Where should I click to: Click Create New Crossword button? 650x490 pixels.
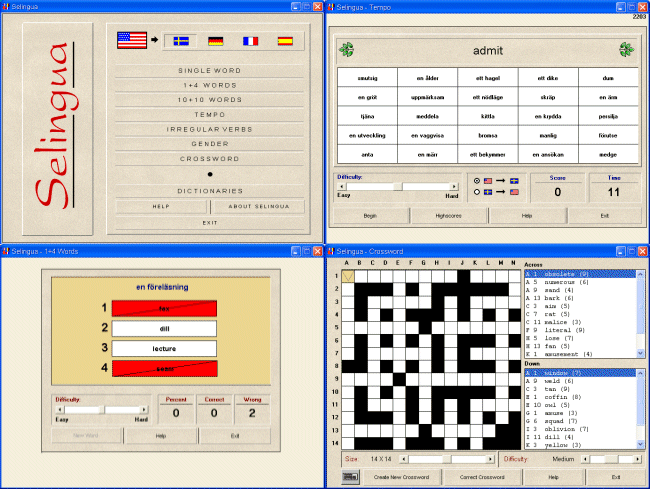pyautogui.click(x=401, y=477)
